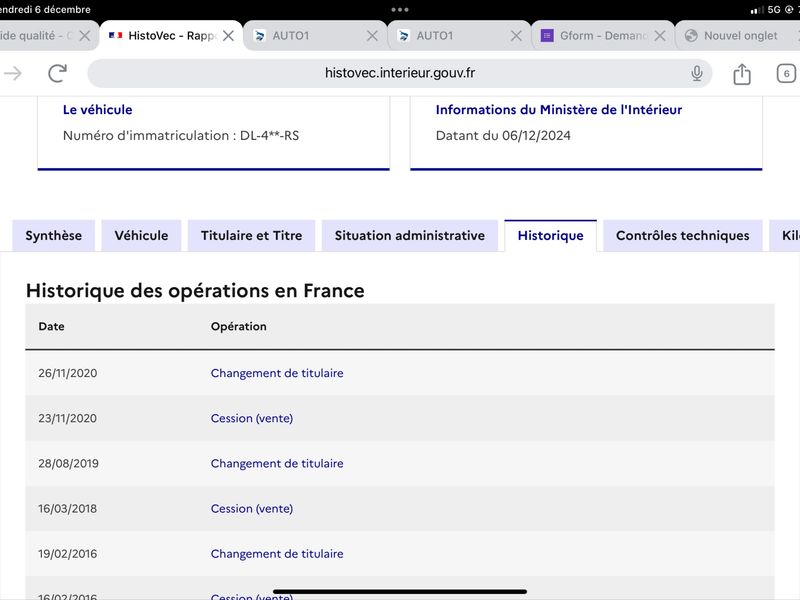Click the immatriculation number DL-4**-RS
800x600 pixels.
(x=269, y=136)
